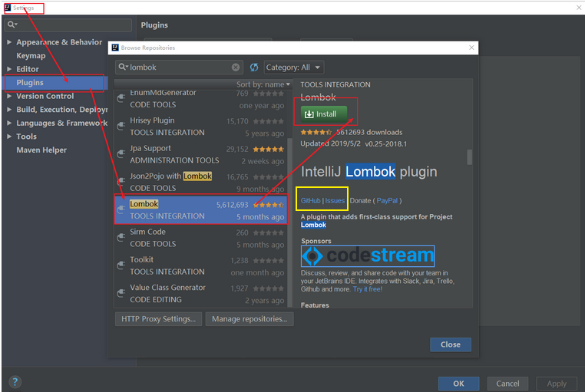585x392 pixels.
Task: Select Maven Helper in settings tree
Action: click(x=41, y=150)
